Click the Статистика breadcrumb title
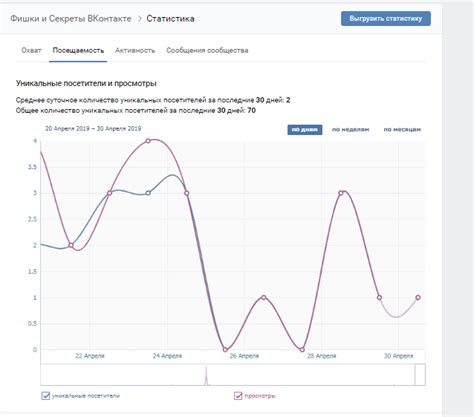The width and height of the screenshot is (474, 417). (170, 19)
